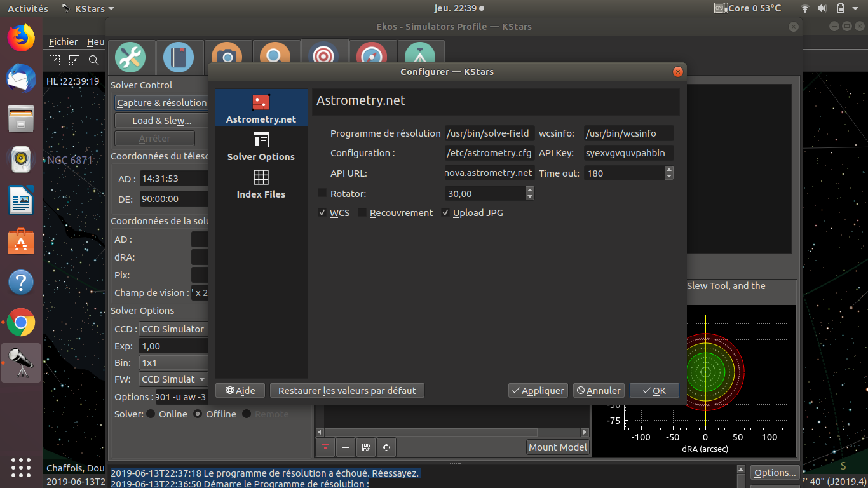Click the red clear icon below the mount table

pyautogui.click(x=325, y=447)
